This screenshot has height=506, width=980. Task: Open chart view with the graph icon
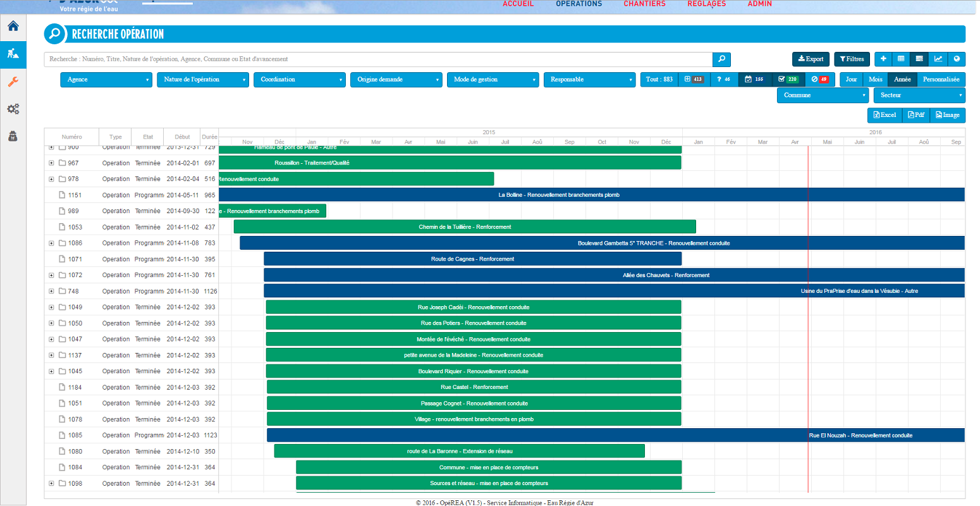pyautogui.click(x=938, y=59)
